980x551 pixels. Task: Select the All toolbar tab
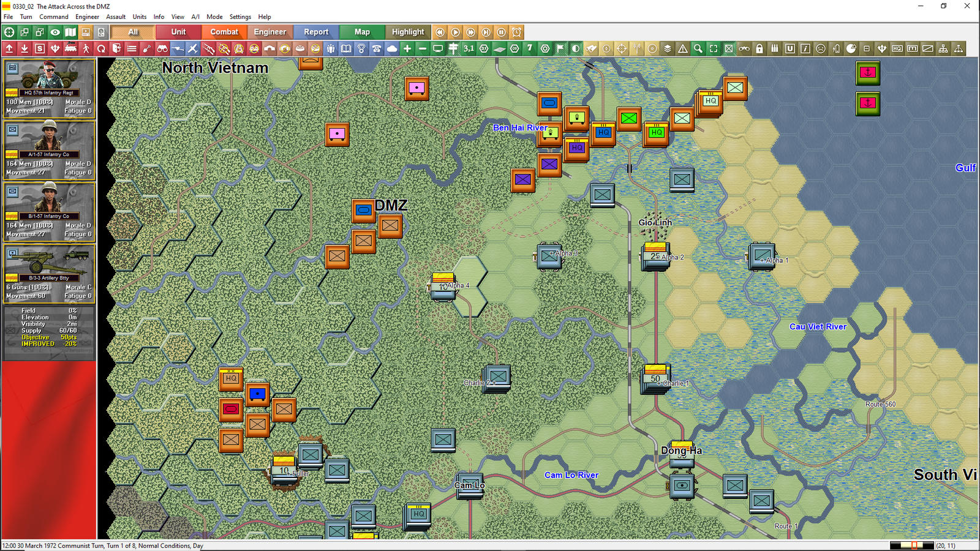pos(133,32)
